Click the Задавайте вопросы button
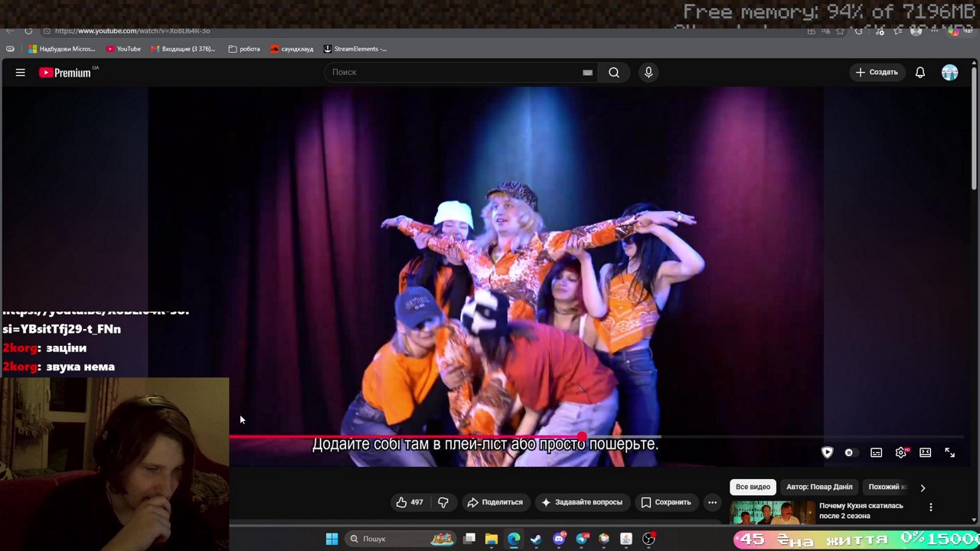This screenshot has width=980, height=551. (581, 502)
